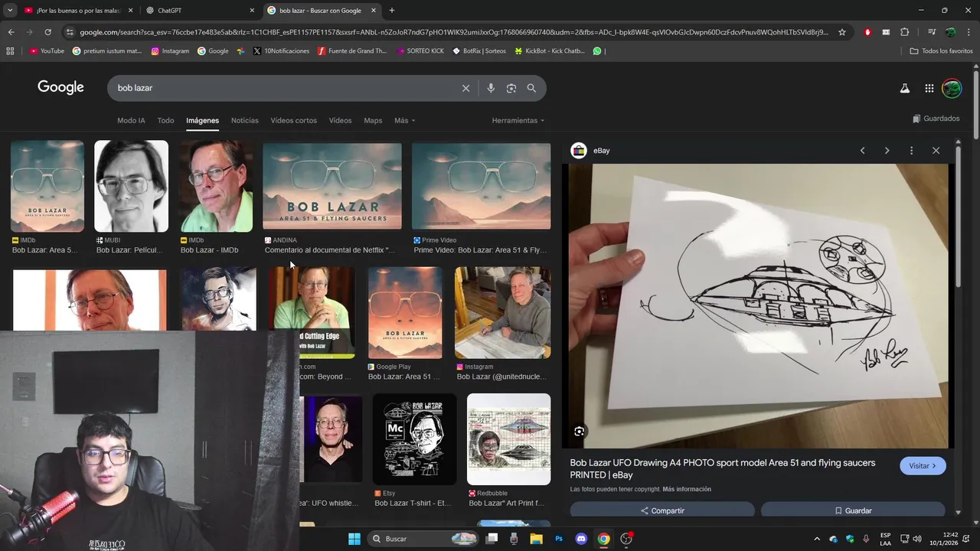Open the Etsy Bob Lazar T-shirt thumbnail
This screenshot has height=551, width=980.
pos(414,439)
